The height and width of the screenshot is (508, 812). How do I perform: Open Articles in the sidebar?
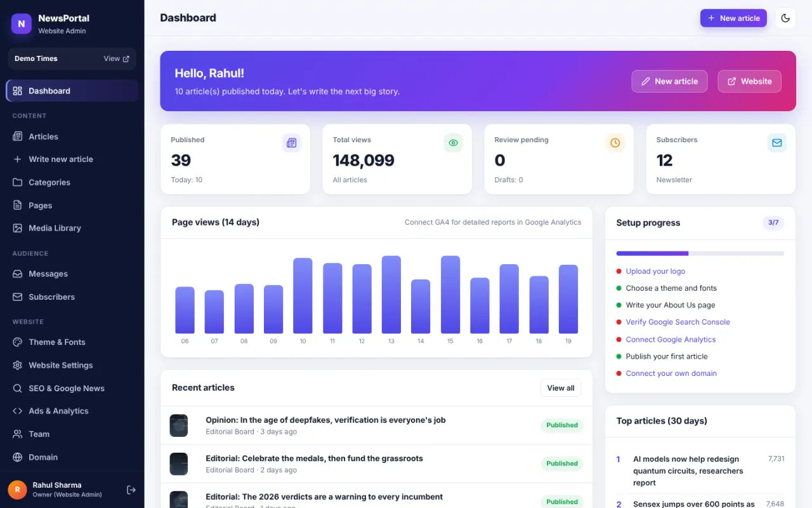(x=72, y=137)
